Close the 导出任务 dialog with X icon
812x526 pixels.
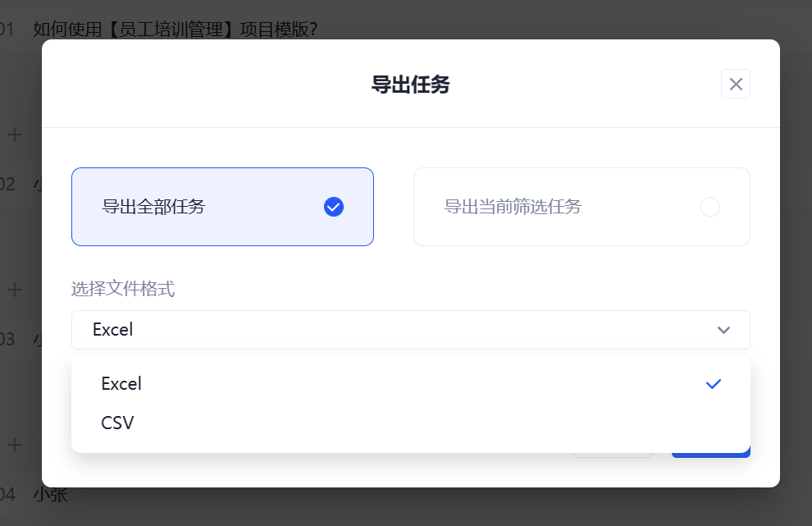tap(735, 84)
